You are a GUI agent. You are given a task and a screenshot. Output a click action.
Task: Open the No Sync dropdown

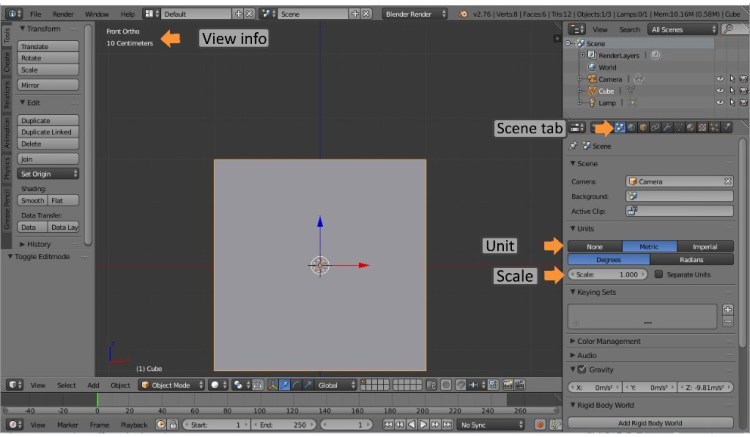(x=491, y=425)
